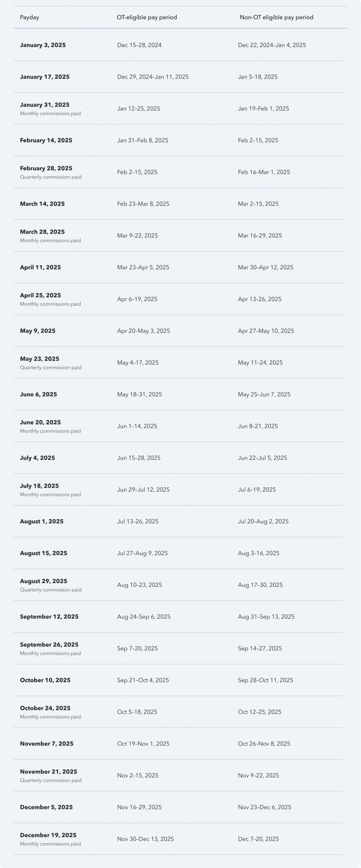Click the January 17, 2025 payday row

[x=45, y=77]
